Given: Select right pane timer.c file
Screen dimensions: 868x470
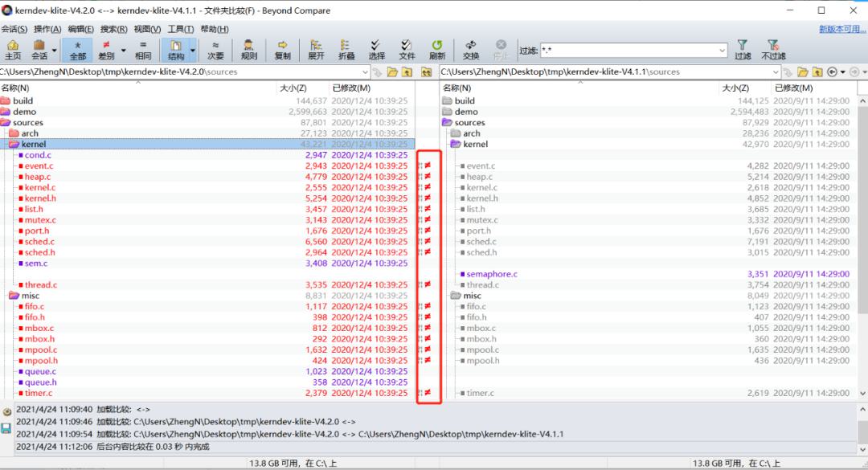Looking at the screenshot, I should click(480, 393).
